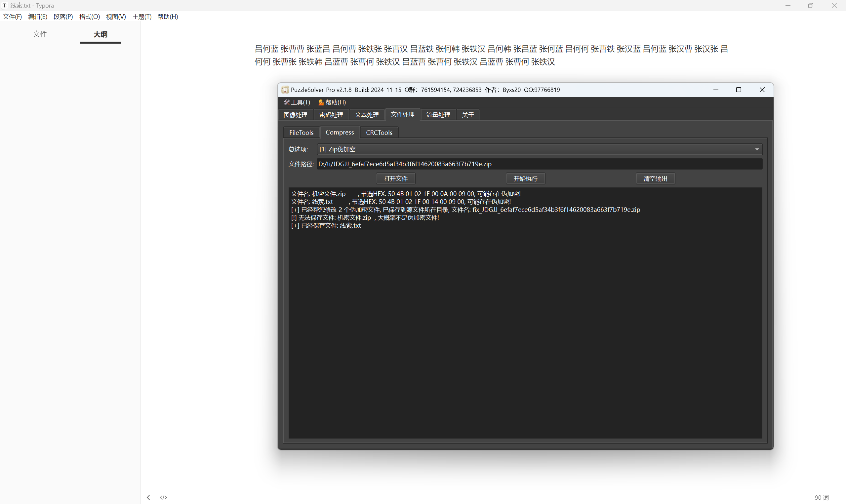
Task: Open the 段落(P) menu in Typora
Action: pos(63,17)
